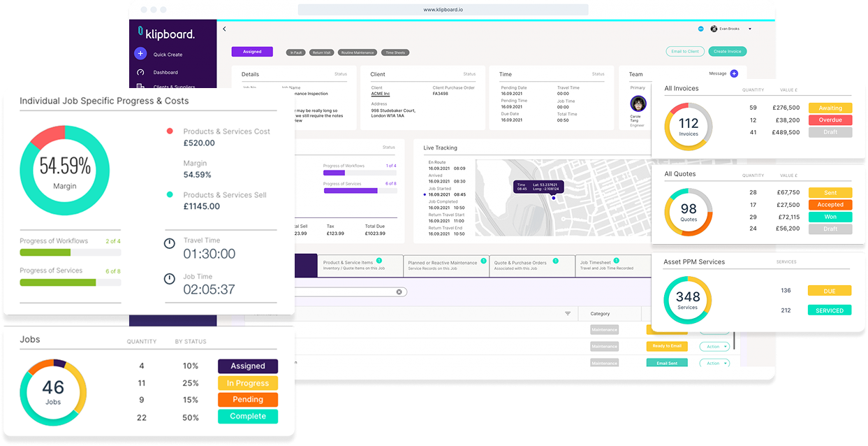Toggle the Routine Maintenance tag chip

tap(358, 52)
